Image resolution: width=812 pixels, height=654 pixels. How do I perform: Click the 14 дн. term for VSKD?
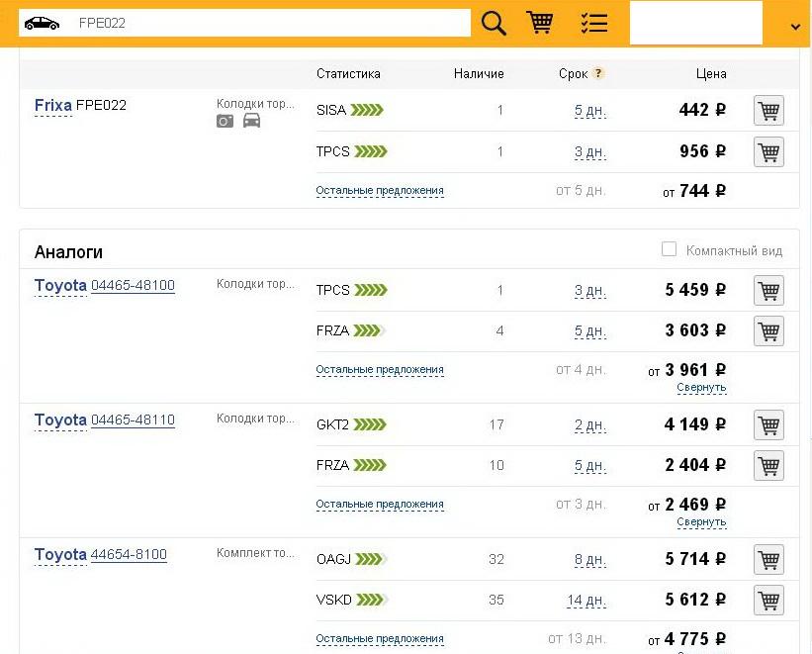[x=586, y=601]
